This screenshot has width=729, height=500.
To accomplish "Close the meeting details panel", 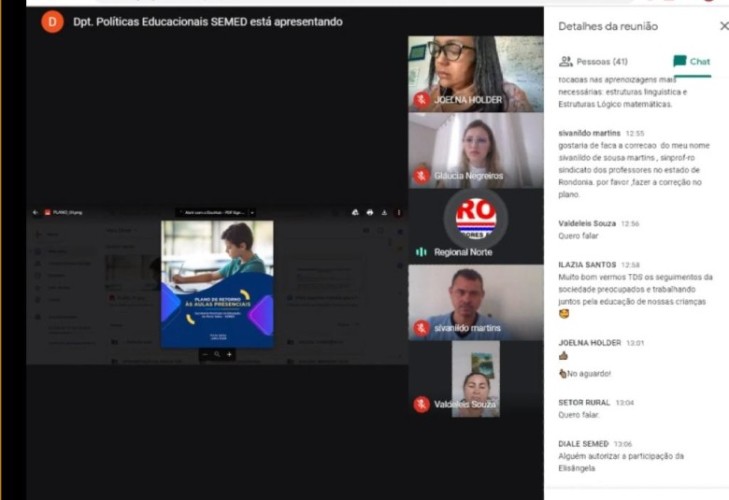I will 724,26.
